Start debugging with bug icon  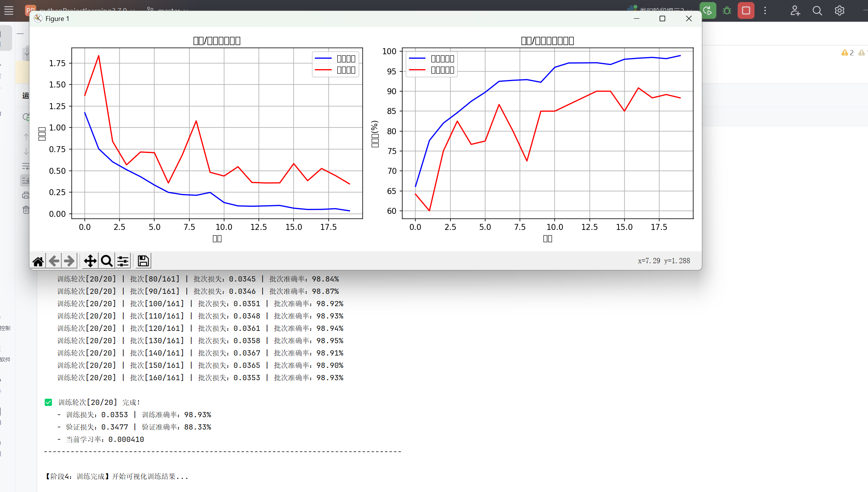point(727,10)
